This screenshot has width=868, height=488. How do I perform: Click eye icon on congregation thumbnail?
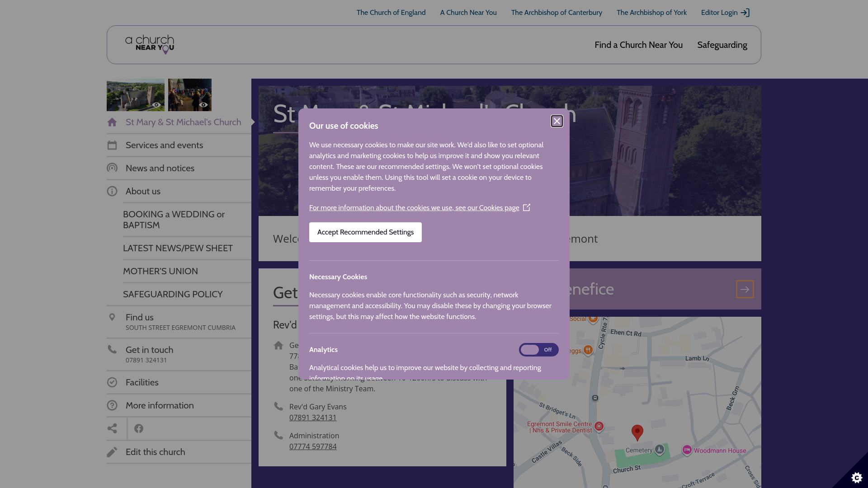coord(203,105)
